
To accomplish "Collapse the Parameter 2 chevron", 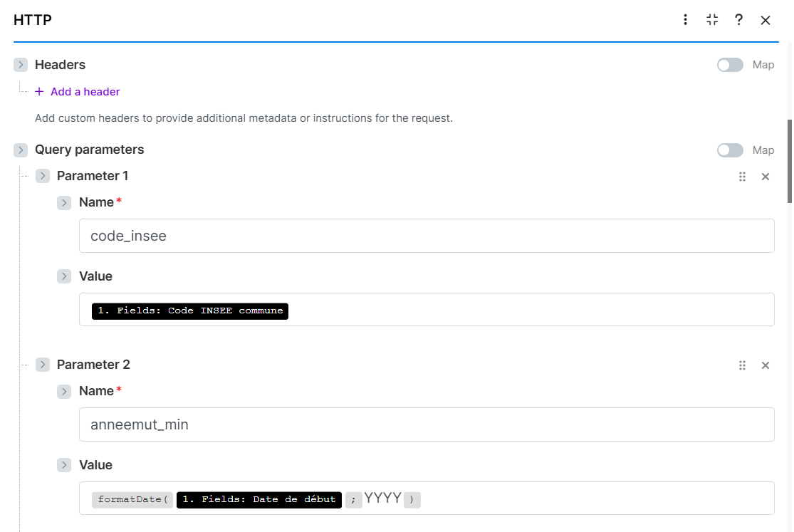I will (x=43, y=365).
